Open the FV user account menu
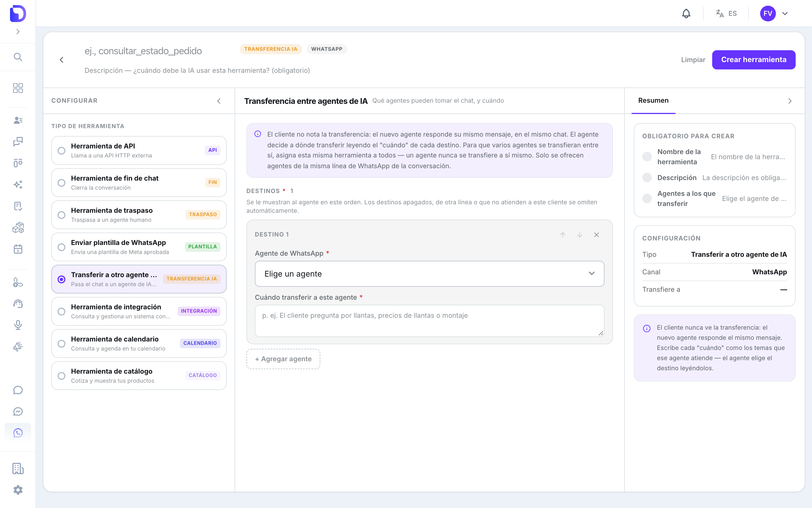Viewport: 812px width, 508px height. (775, 14)
